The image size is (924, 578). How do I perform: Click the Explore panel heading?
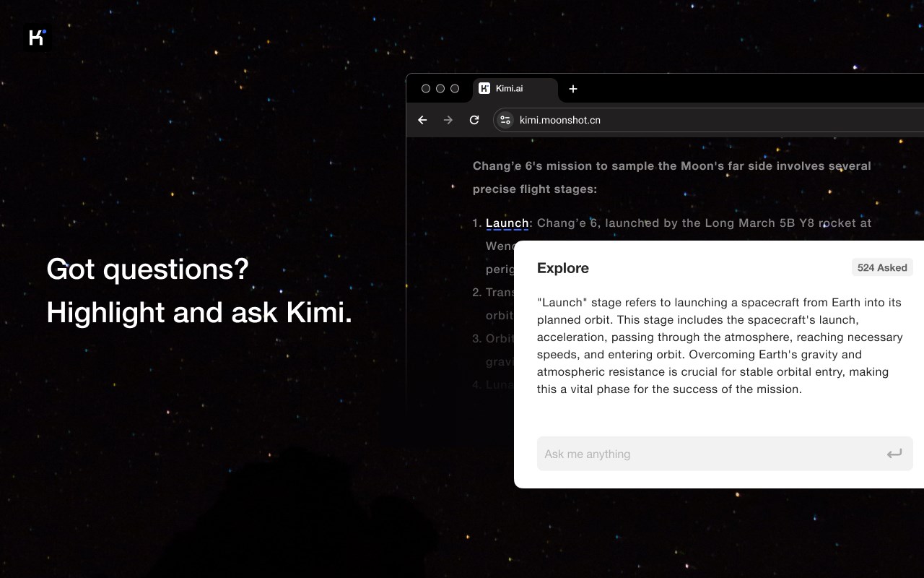click(563, 268)
